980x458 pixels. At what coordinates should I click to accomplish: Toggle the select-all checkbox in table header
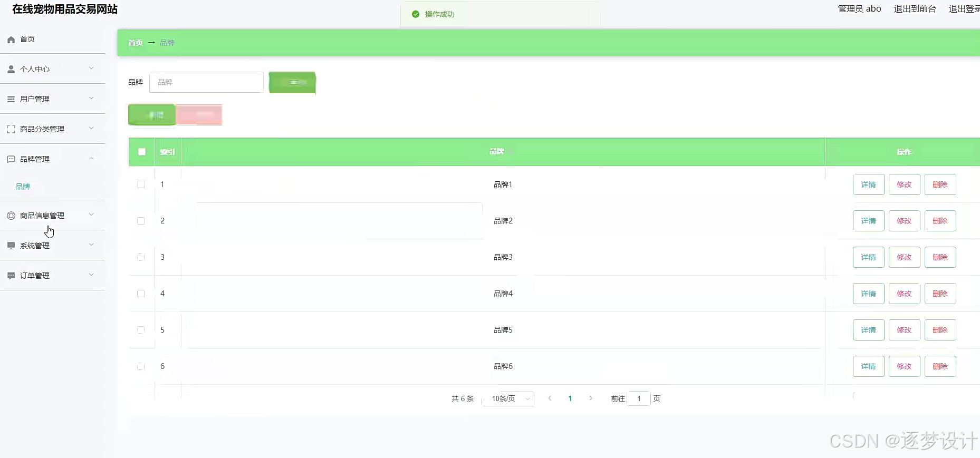click(x=142, y=152)
